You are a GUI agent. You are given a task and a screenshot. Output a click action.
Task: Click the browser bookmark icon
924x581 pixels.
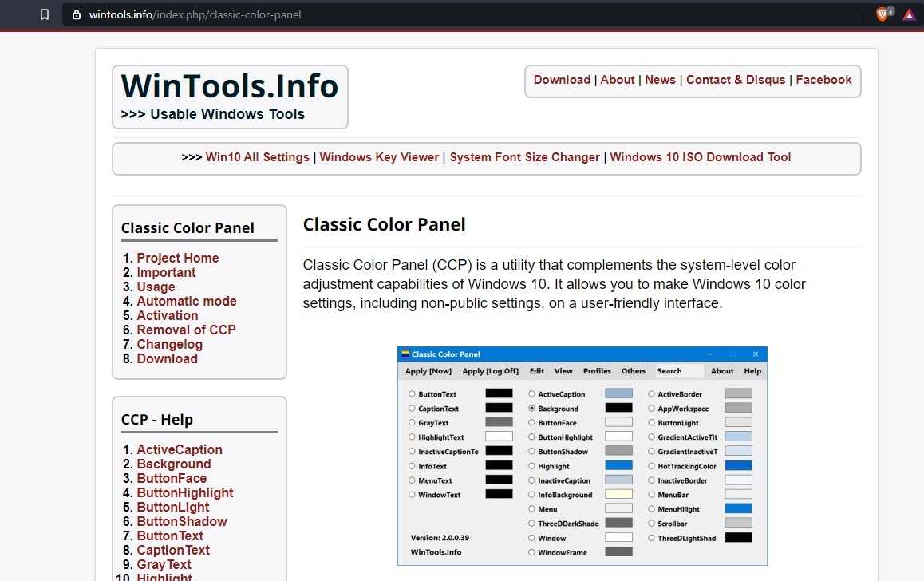[x=45, y=14]
